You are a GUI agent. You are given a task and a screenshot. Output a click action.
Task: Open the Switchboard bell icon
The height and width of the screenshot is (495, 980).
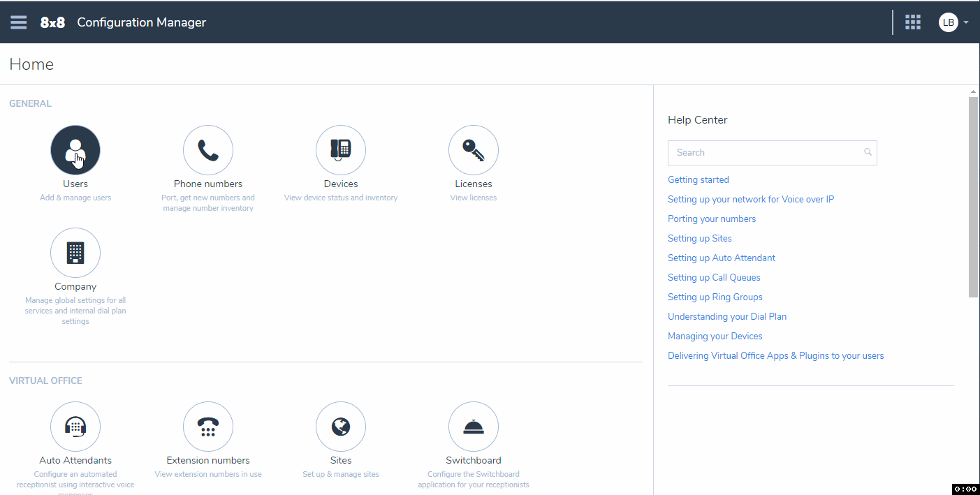pyautogui.click(x=474, y=427)
